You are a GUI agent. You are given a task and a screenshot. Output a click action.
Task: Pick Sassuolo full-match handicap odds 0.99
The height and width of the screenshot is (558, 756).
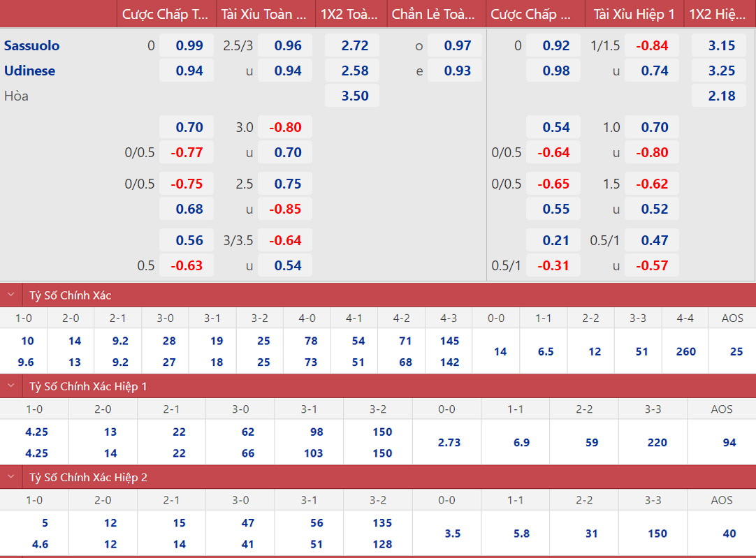189,45
